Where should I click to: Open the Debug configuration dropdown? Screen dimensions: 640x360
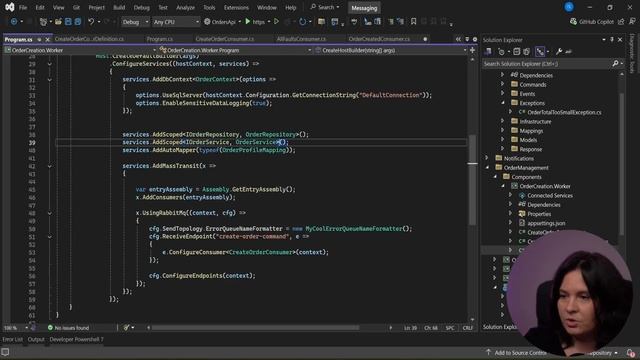[x=135, y=22]
